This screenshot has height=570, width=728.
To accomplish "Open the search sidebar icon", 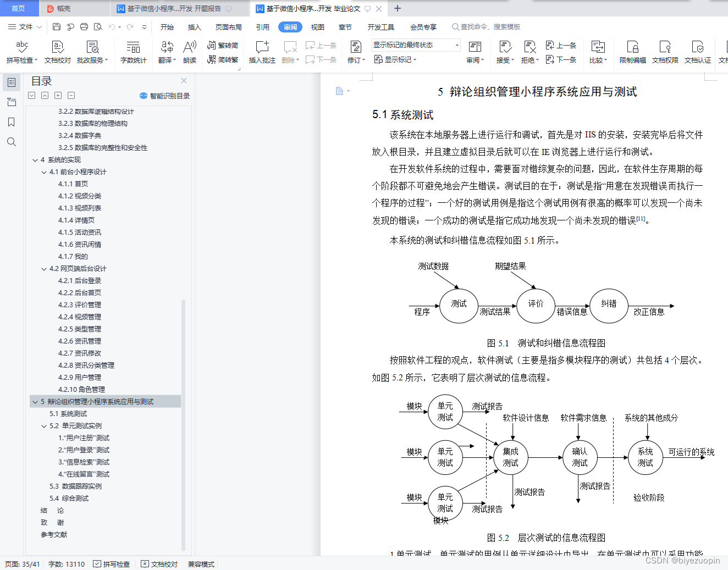I will 11,142.
